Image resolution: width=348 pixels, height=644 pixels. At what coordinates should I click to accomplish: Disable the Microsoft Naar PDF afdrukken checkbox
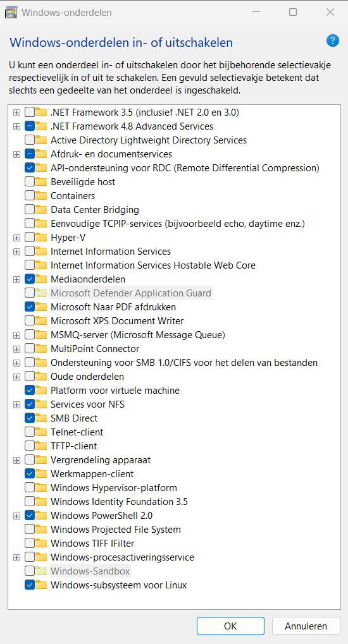pos(30,307)
